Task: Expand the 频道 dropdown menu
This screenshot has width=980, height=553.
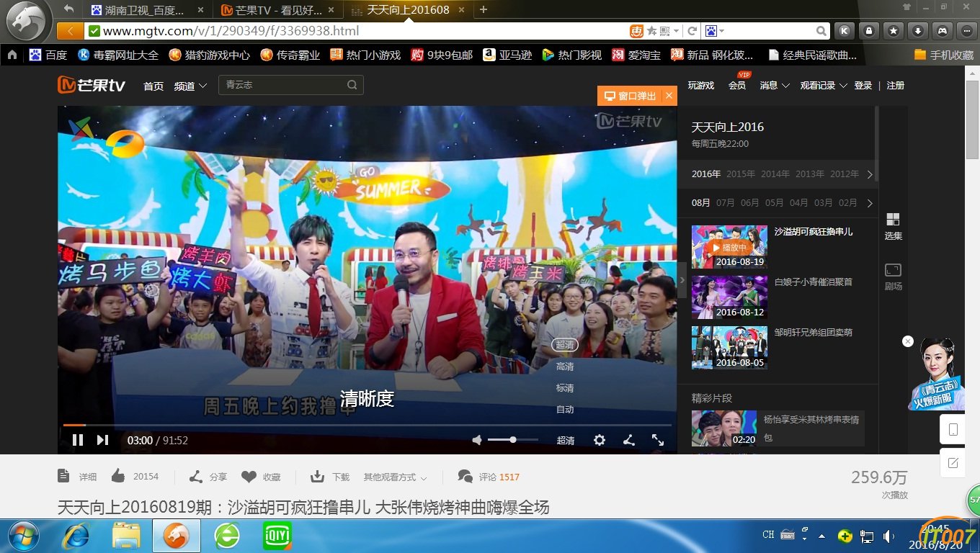Action: coord(190,86)
